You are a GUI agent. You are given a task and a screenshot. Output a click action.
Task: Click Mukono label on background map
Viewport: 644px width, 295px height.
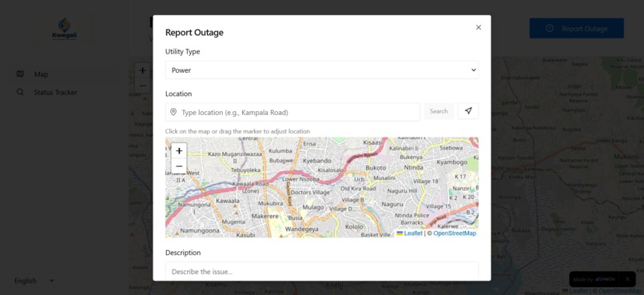pos(626,157)
